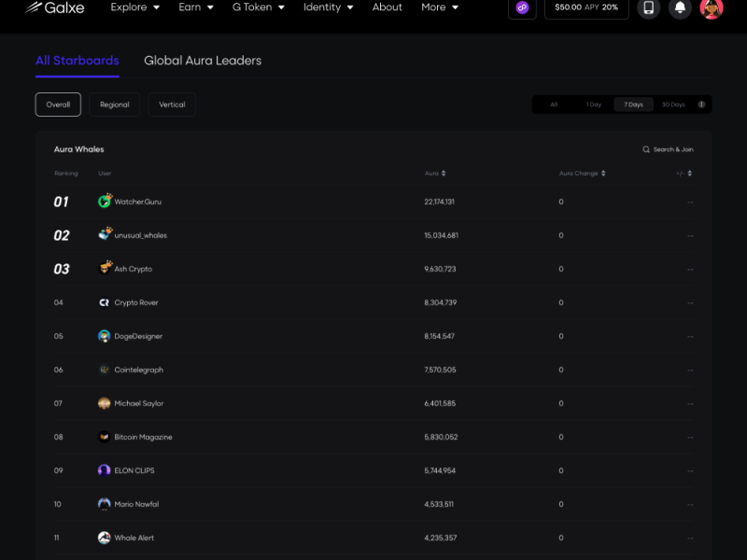Open the purple chain link icon
Viewport: 747px width, 560px height.
pyautogui.click(x=522, y=7)
